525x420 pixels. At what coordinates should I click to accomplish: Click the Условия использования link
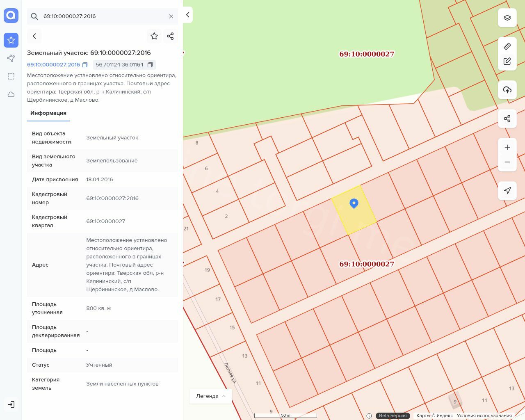pos(484,415)
